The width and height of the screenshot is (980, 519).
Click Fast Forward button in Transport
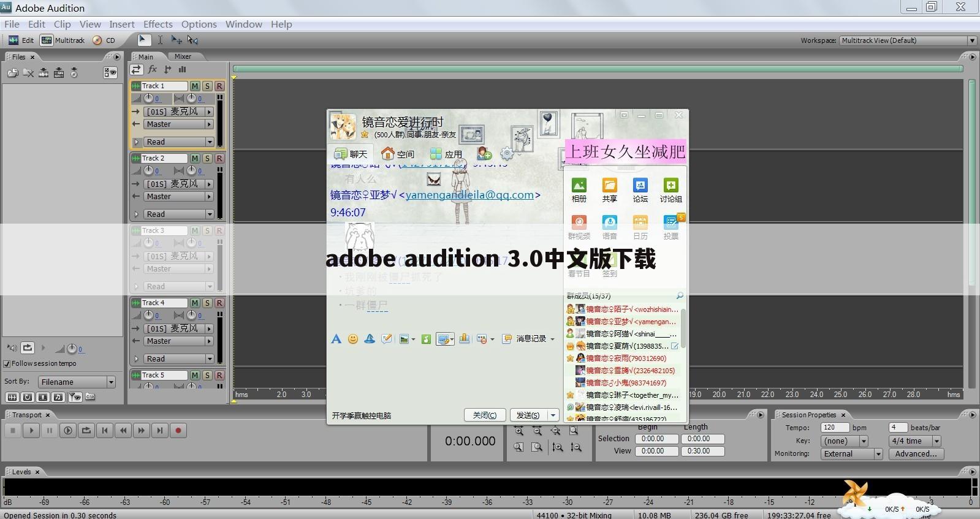pyautogui.click(x=142, y=430)
